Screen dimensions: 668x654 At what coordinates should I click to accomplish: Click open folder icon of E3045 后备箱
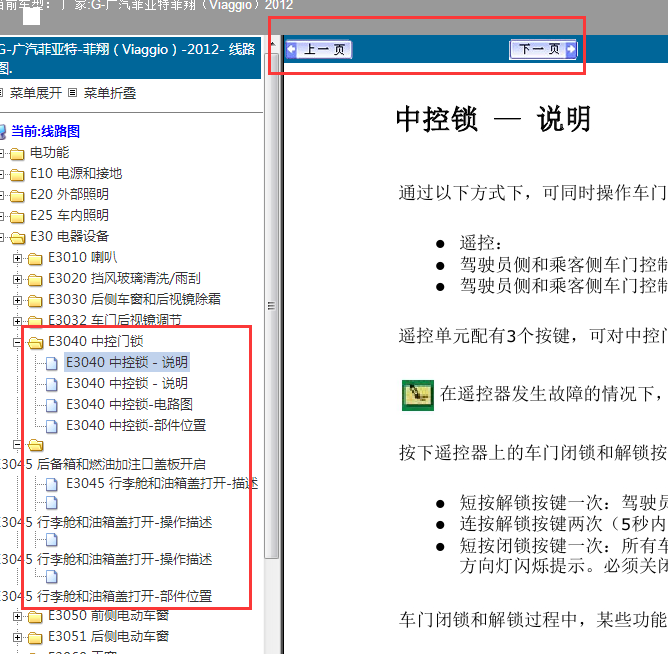click(35, 445)
